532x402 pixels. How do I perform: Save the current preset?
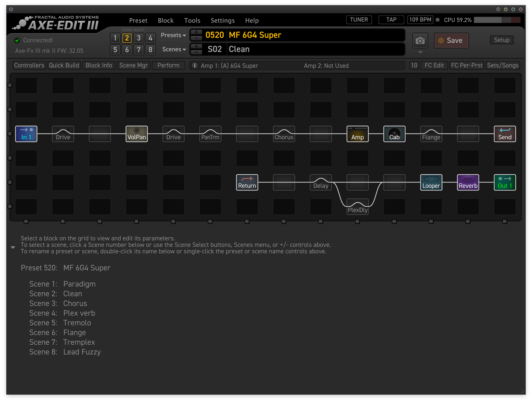click(x=451, y=40)
